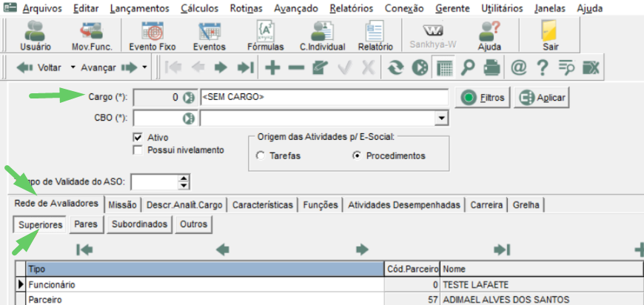Click the green plus add-record icon
The image size is (644, 305).
272,67
